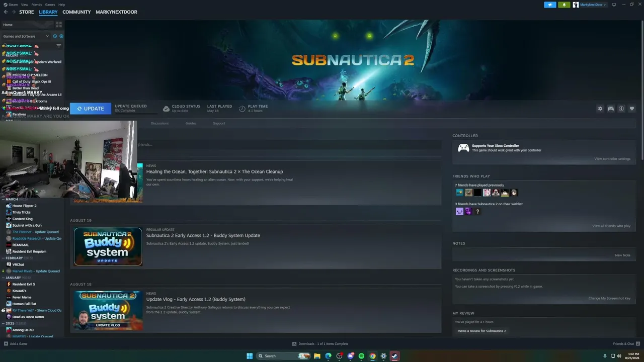644x362 pixels.
Task: Open the Games and Software filter dropdown
Action: 26,36
